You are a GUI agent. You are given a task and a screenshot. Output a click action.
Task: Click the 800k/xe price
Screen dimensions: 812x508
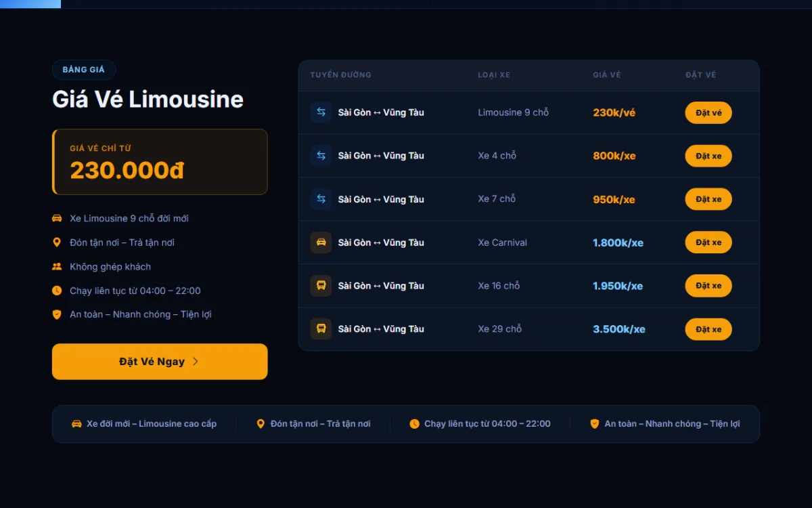tap(614, 156)
